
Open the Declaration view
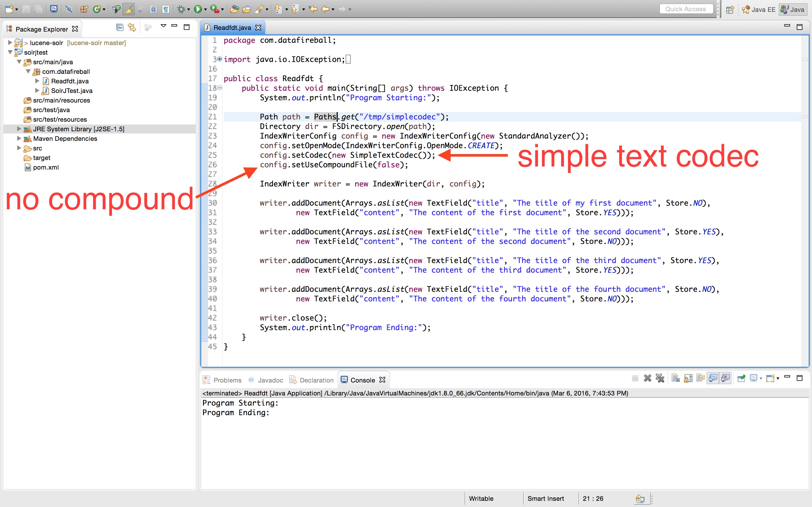tap(315, 380)
